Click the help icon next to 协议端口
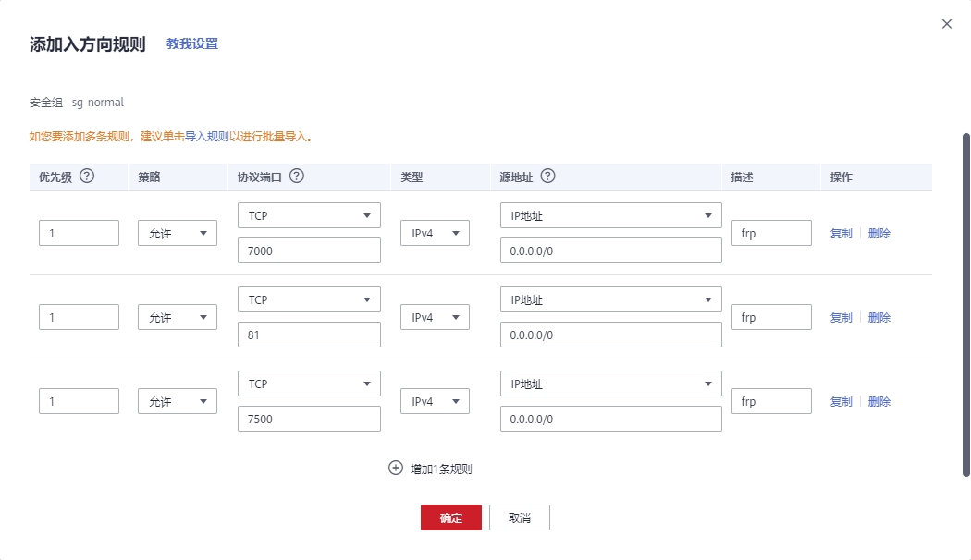The height and width of the screenshot is (560, 971). point(297,177)
